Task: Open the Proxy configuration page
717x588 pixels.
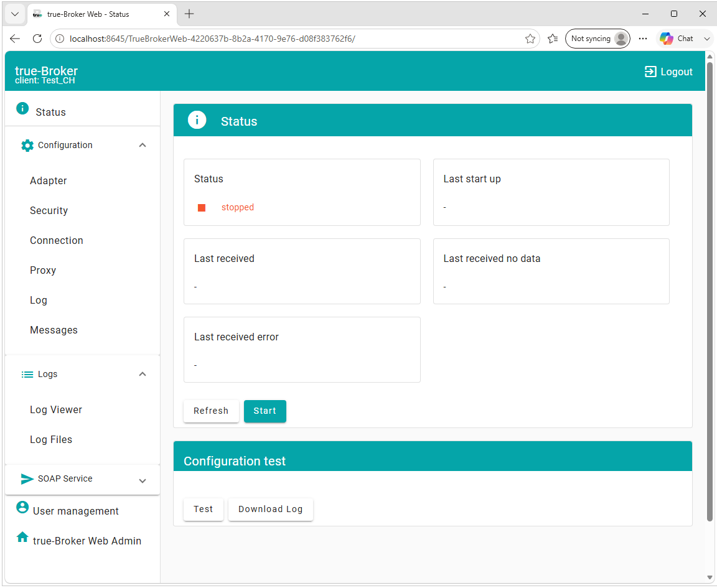Action: coord(43,271)
